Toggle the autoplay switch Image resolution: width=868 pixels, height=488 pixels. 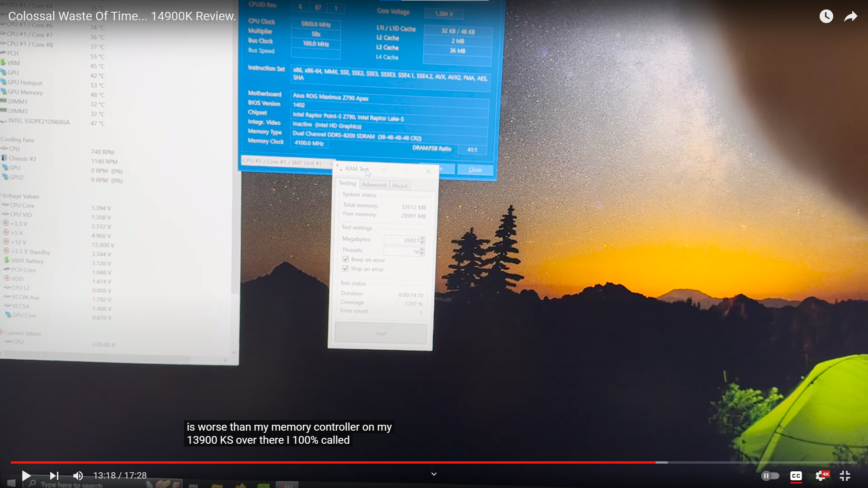[770, 476]
